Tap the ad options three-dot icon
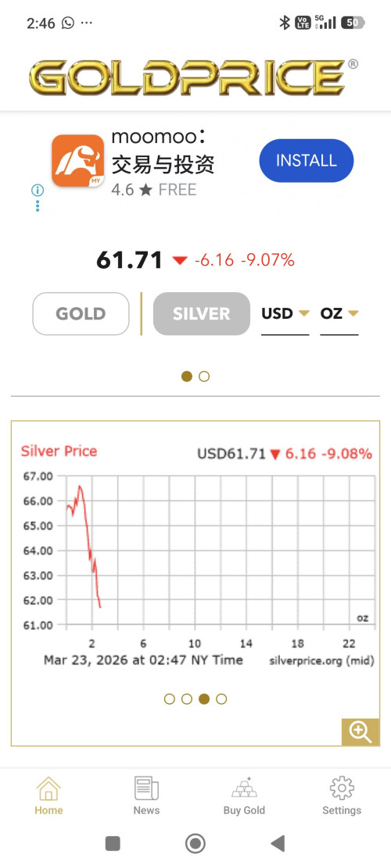This screenshot has width=391, height=868. 37,206
